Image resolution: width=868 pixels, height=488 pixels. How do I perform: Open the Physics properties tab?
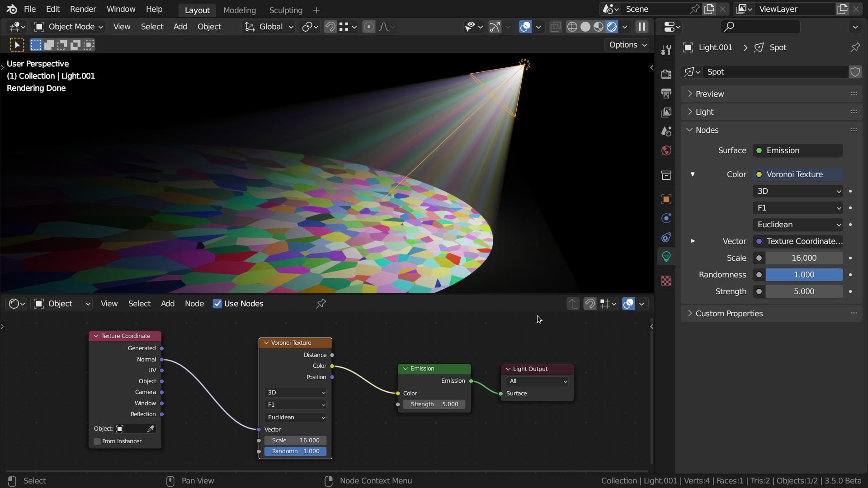click(x=666, y=218)
